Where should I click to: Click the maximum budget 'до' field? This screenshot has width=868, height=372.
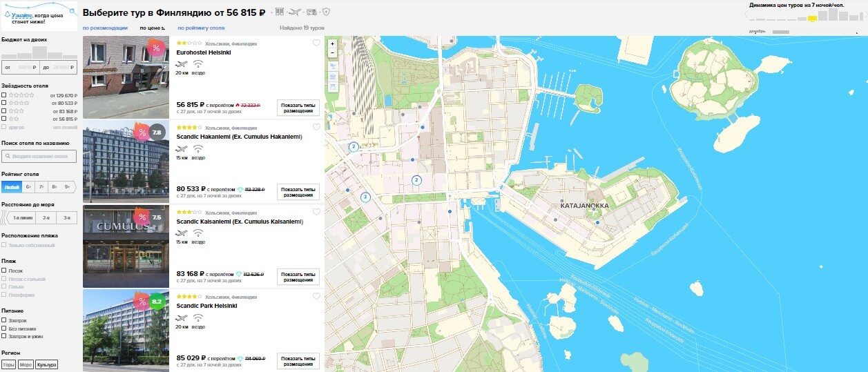(58, 67)
